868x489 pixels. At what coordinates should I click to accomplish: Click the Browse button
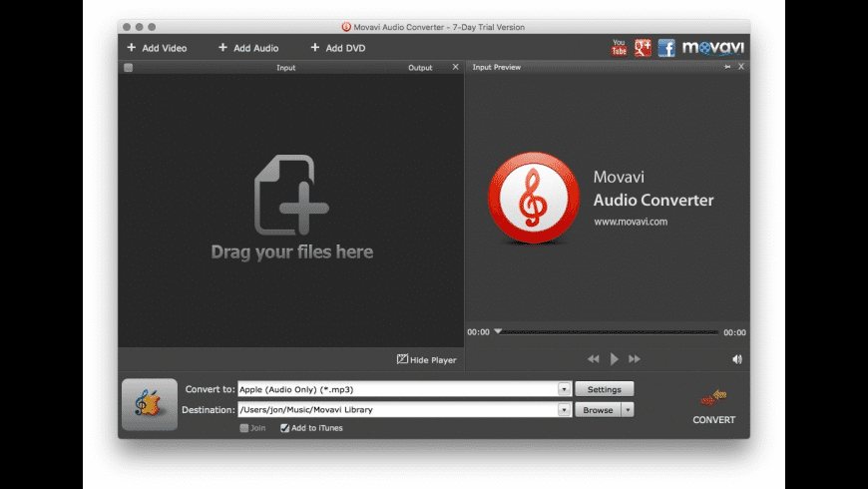pos(598,410)
